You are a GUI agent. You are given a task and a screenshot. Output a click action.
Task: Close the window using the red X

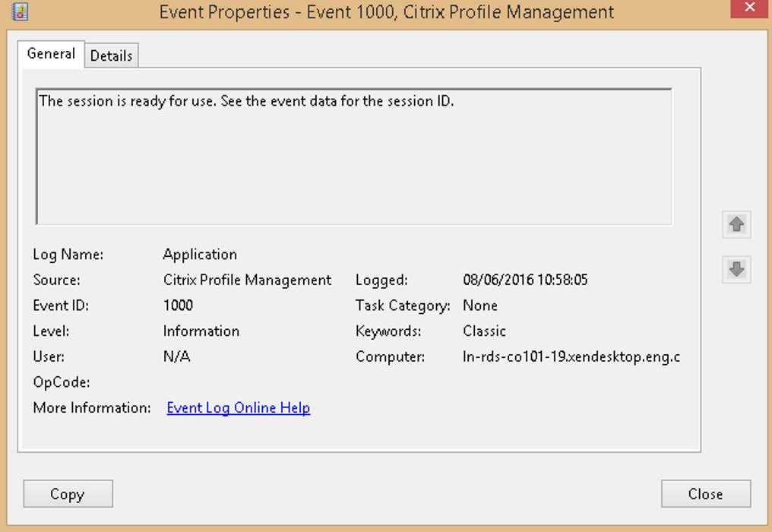pos(748,8)
